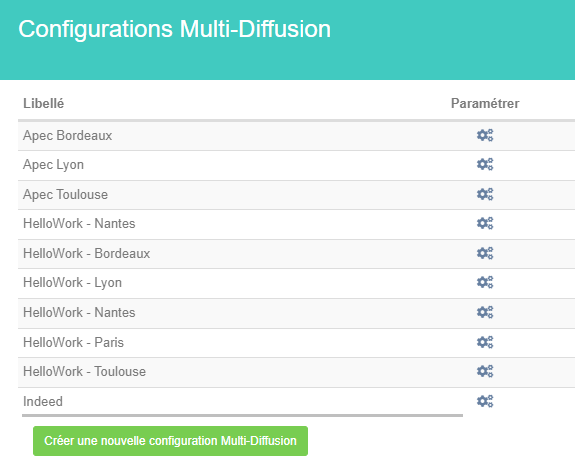Configure HelloWork - Bordeaux using its gears icon
Image resolution: width=575 pixels, height=474 pixels.
click(485, 253)
